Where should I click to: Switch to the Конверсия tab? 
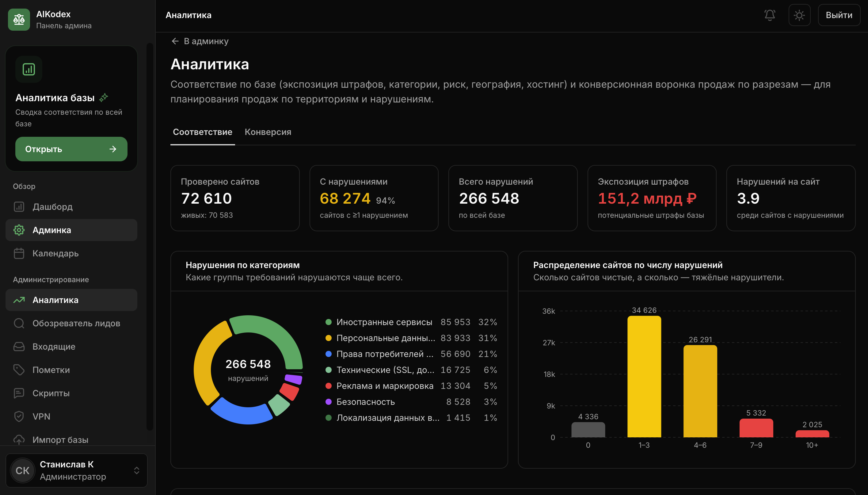(x=268, y=132)
